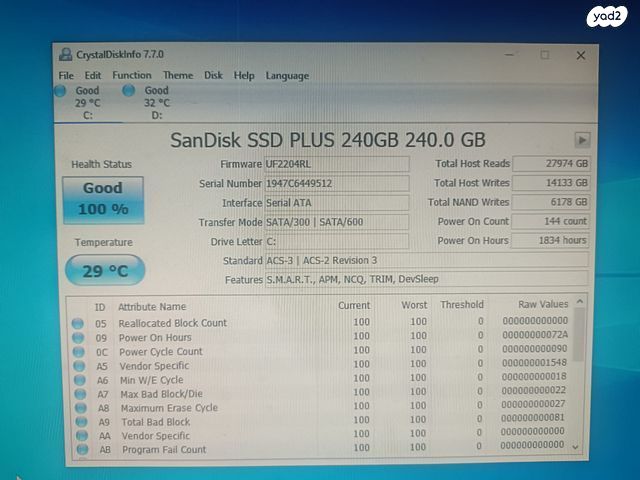Click the attribute list scrollbar thumb

click(x=579, y=335)
